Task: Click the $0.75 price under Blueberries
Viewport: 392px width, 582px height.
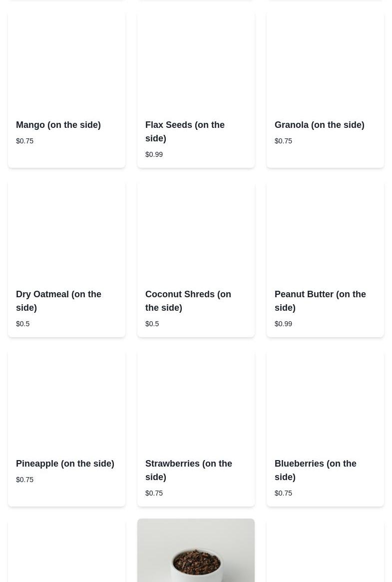Action: click(x=283, y=493)
